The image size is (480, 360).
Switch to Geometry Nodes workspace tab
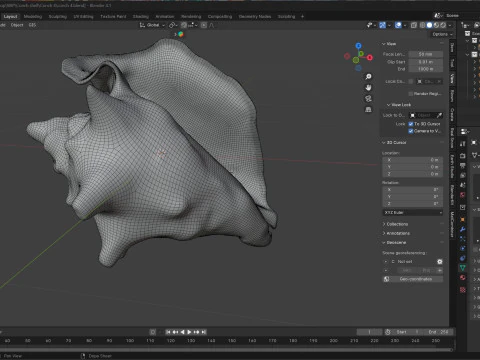[x=255, y=16]
